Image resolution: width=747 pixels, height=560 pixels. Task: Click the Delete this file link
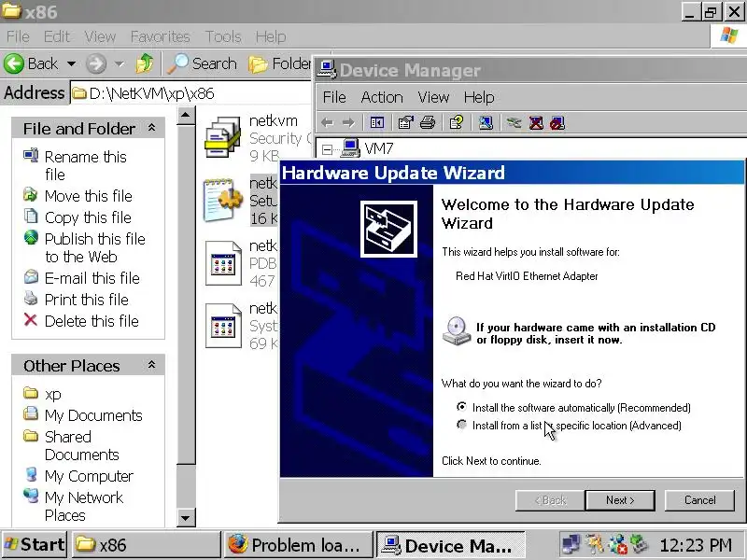coord(92,321)
